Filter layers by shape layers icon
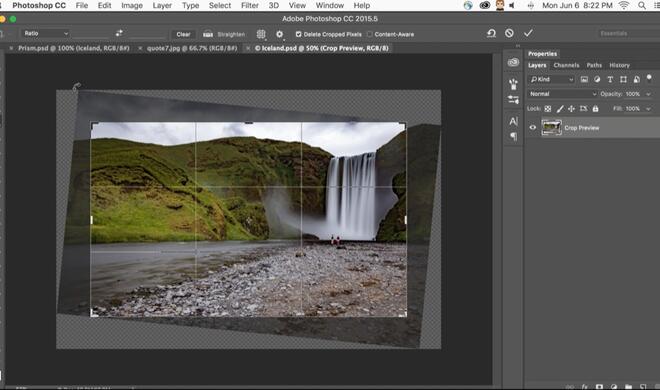660x390 pixels. tap(623, 79)
